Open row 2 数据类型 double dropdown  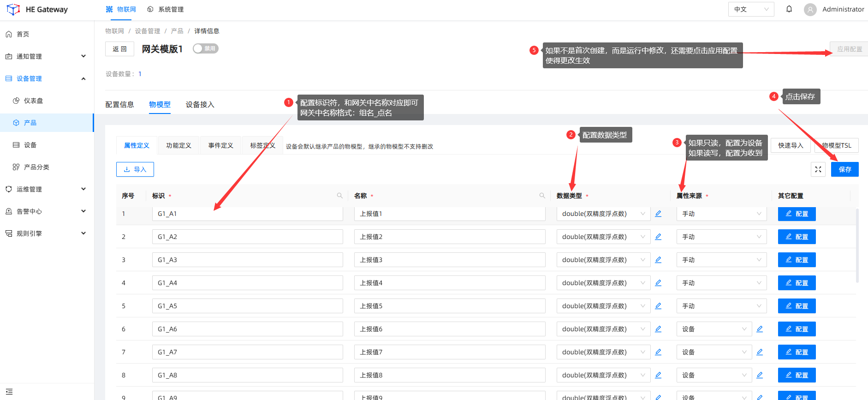coord(603,237)
